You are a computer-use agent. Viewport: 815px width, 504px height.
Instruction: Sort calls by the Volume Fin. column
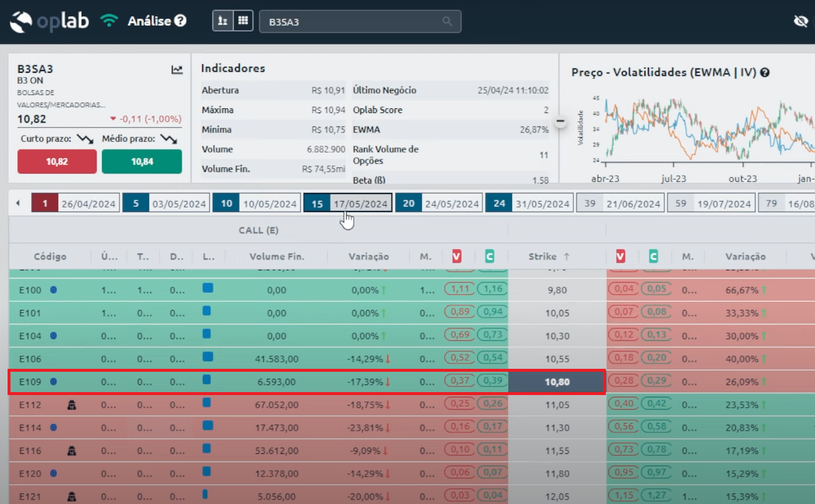click(277, 256)
